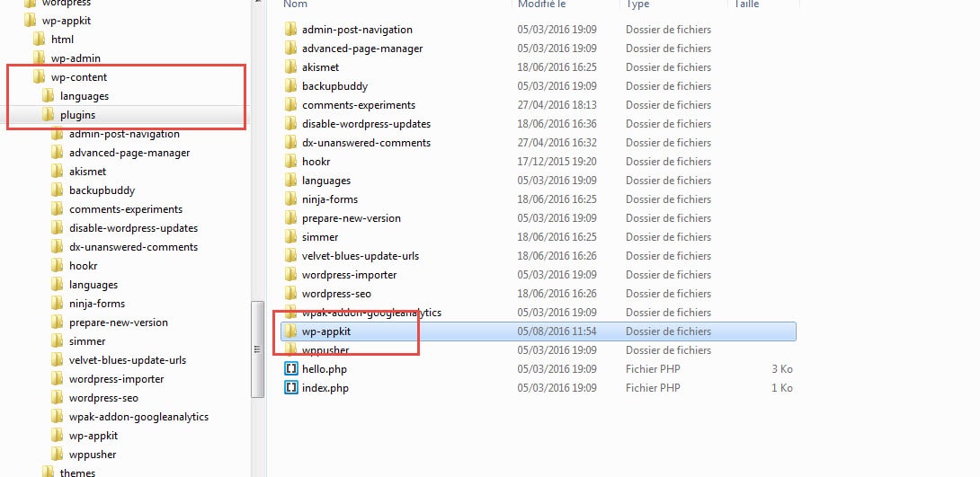Screen dimensions: 980x477
Task: Select wppusher in the folder tree
Action: (x=93, y=455)
